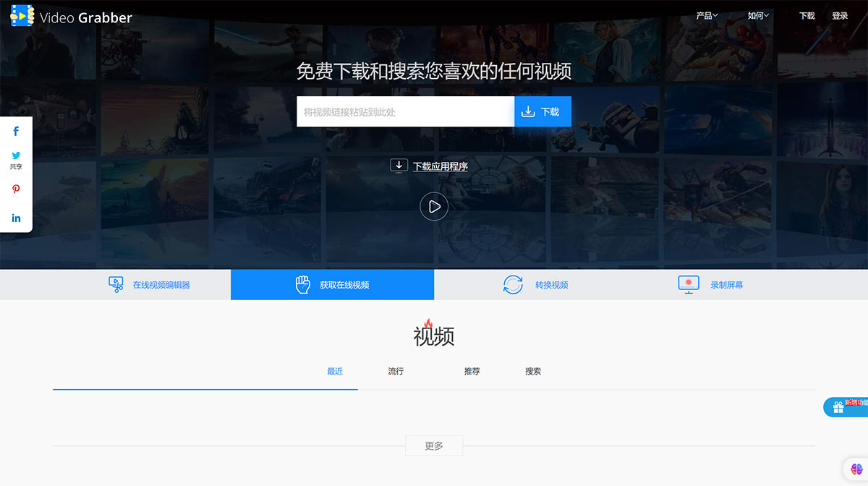Select the 在线视频编辑器 scissors tool icon
Screen dimensions: 868x486
[x=116, y=284]
